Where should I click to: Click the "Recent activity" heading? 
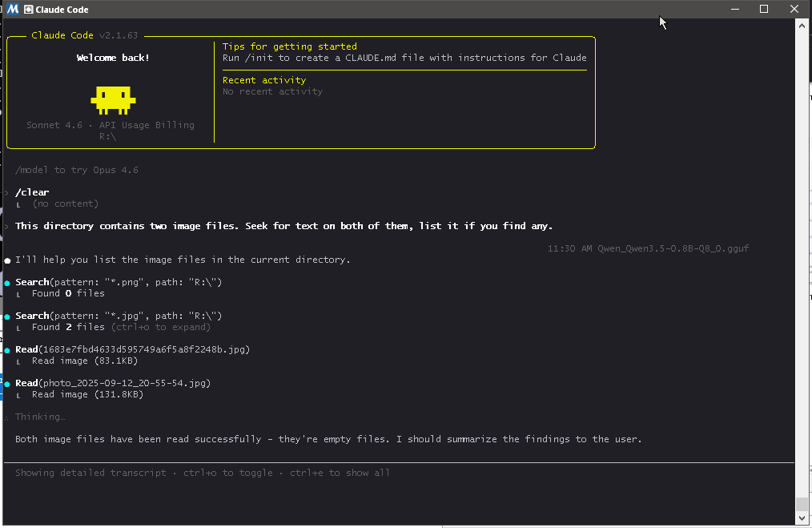(263, 80)
